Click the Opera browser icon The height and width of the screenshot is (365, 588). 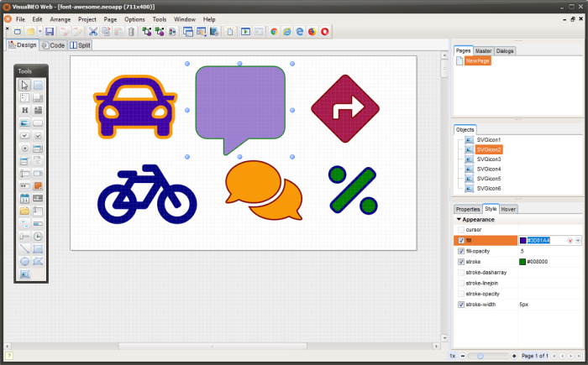pyautogui.click(x=325, y=31)
